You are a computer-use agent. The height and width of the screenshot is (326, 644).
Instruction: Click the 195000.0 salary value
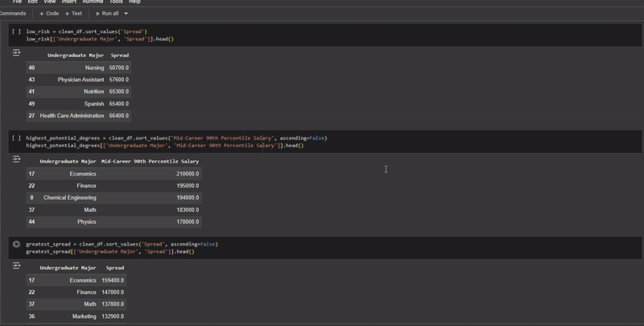(x=188, y=186)
